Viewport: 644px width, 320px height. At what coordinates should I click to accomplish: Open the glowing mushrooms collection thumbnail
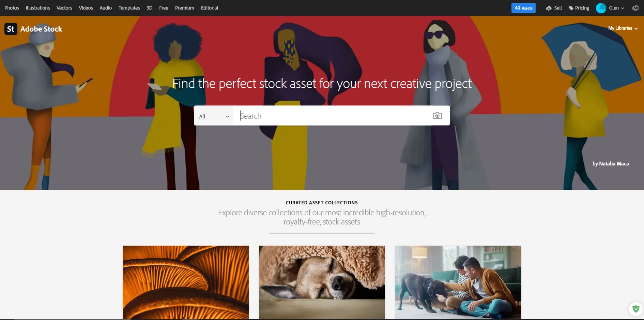tap(186, 282)
